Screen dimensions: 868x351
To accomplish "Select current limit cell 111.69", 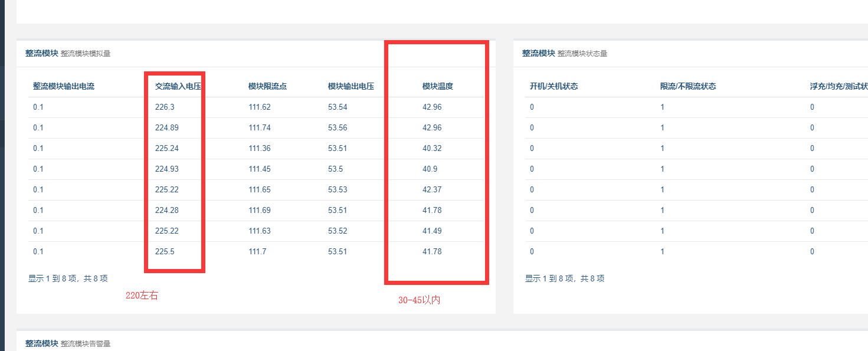I will point(260,210).
